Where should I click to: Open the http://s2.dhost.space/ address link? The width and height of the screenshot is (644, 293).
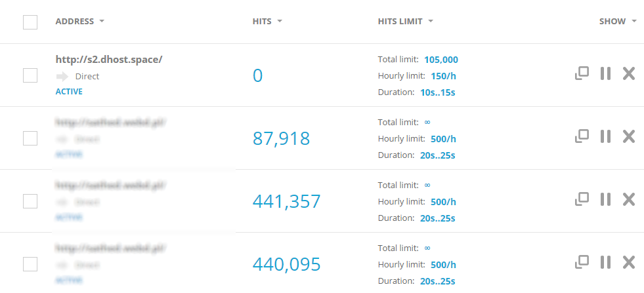[x=109, y=59]
